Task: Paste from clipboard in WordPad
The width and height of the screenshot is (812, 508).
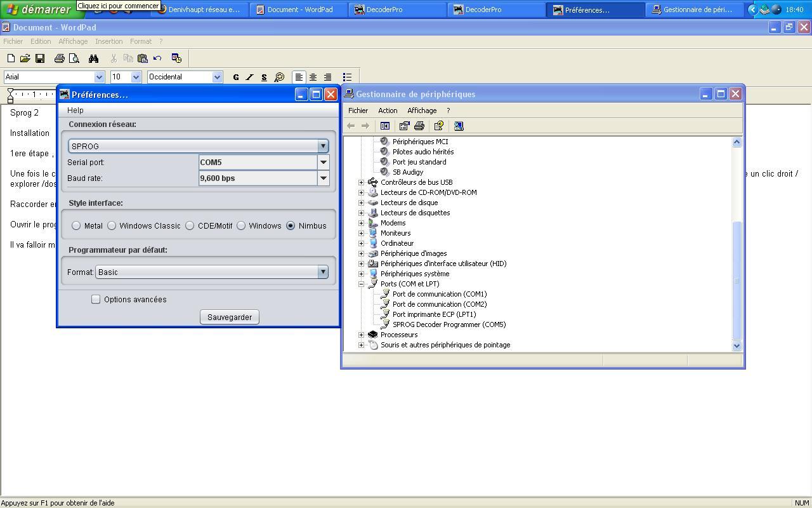Action: 143,58
